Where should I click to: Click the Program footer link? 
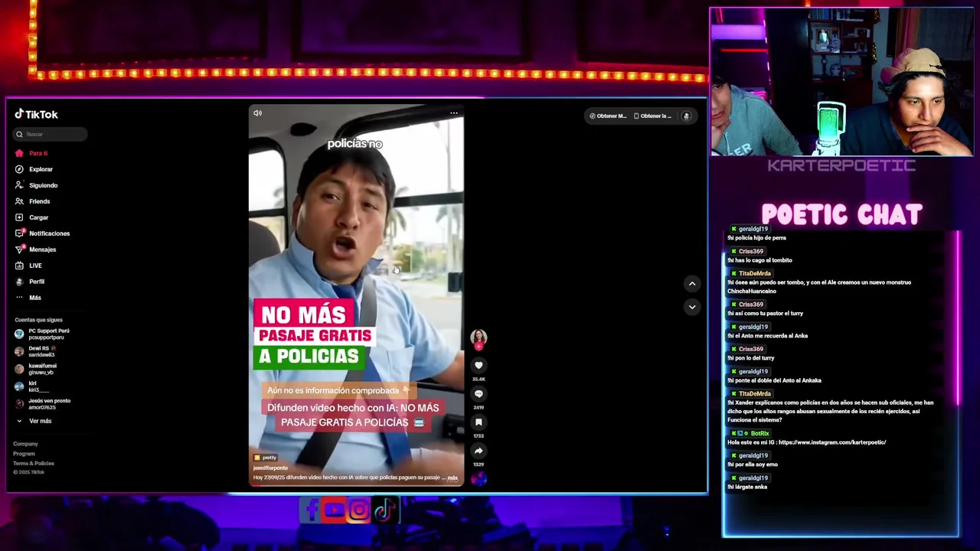24,454
